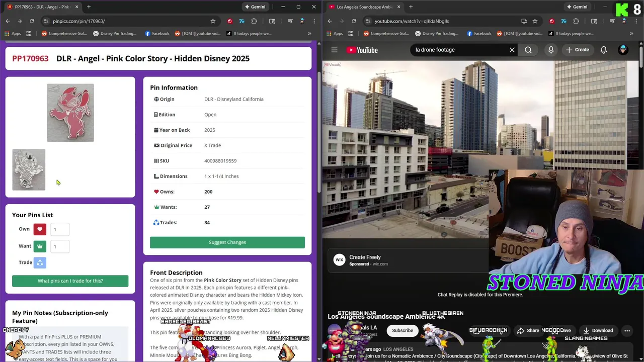Open YouTube notifications bell
644x362 pixels.
pos(604,50)
